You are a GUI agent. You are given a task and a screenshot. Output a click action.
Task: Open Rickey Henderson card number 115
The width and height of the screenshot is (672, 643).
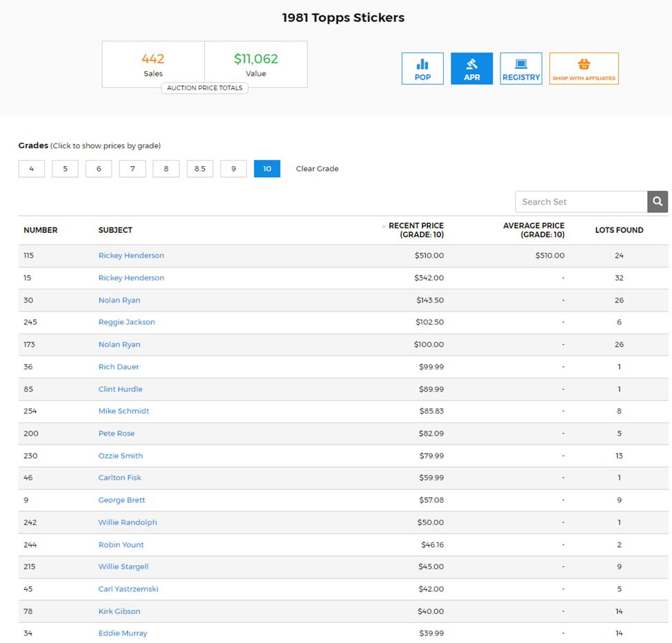[x=131, y=256]
